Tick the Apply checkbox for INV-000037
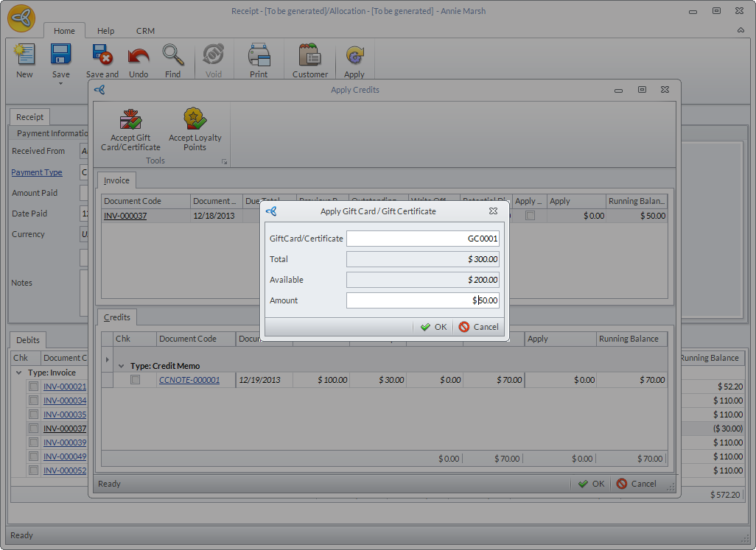This screenshot has width=756, height=550. (x=530, y=216)
